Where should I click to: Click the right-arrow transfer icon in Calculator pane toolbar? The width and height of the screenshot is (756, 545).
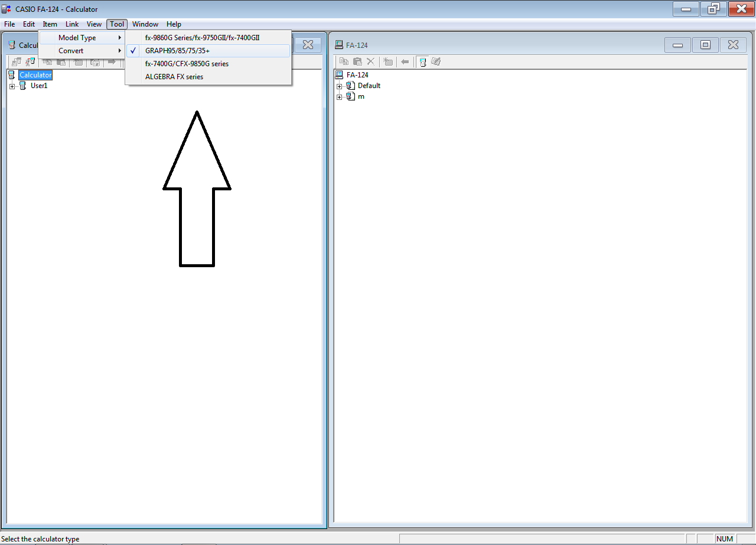pyautogui.click(x=112, y=61)
